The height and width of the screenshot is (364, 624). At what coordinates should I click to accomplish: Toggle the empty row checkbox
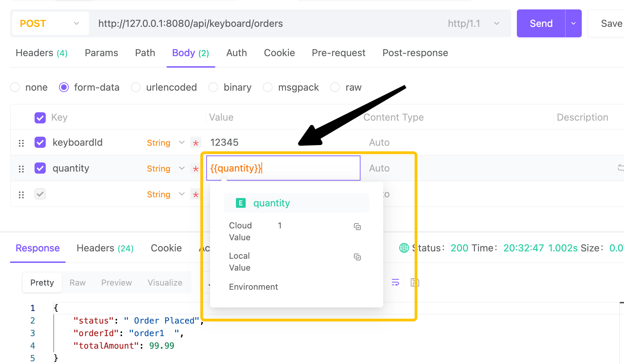point(40,194)
